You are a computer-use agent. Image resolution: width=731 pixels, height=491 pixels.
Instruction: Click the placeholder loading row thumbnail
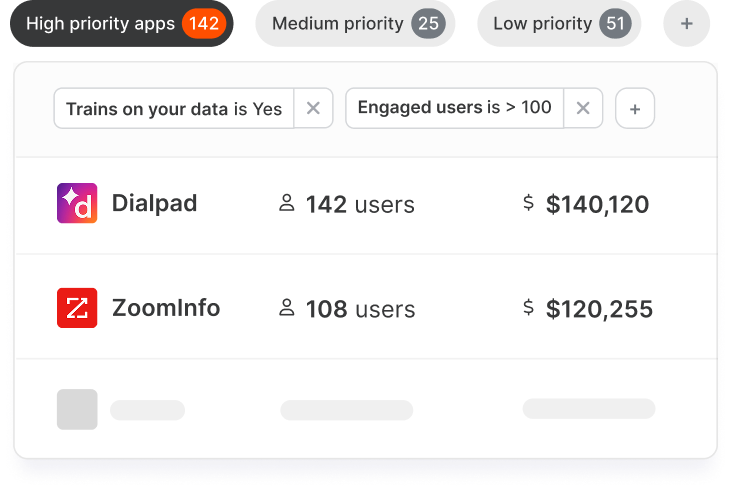77,409
